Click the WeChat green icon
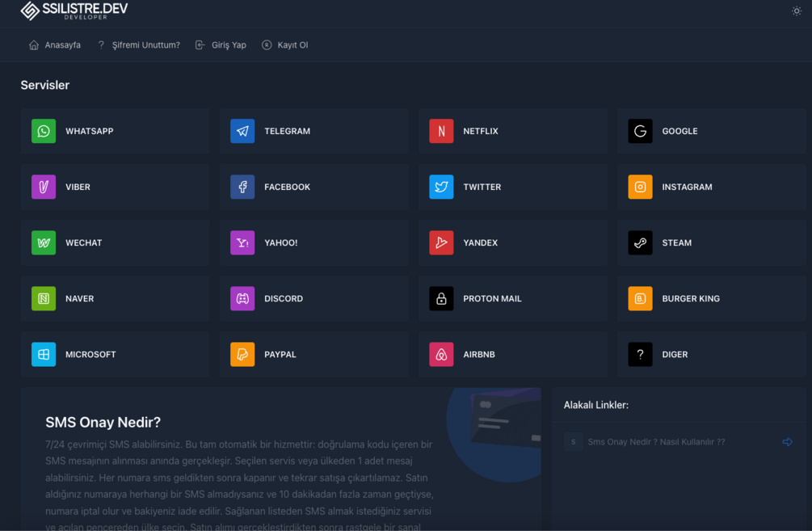Image resolution: width=812 pixels, height=531 pixels. (44, 243)
